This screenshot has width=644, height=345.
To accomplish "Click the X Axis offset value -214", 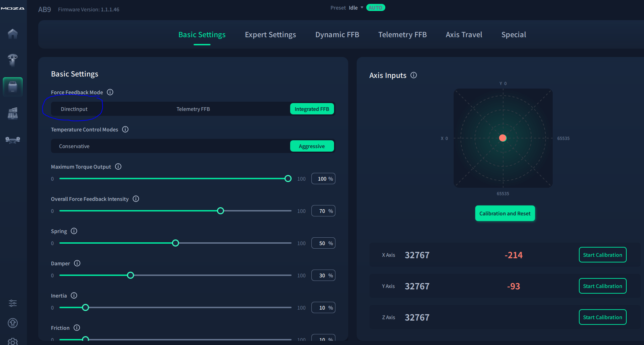I will pyautogui.click(x=513, y=255).
